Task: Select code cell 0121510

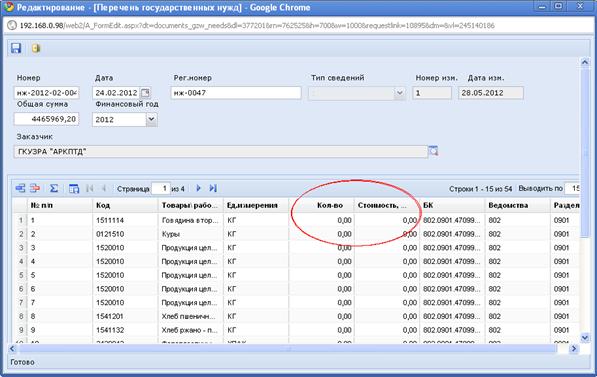Action: point(125,234)
